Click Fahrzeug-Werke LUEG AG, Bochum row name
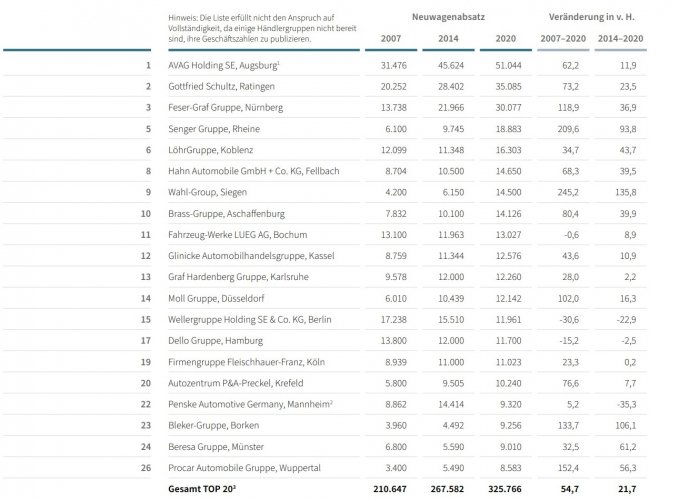The width and height of the screenshot is (679, 500). (x=236, y=234)
